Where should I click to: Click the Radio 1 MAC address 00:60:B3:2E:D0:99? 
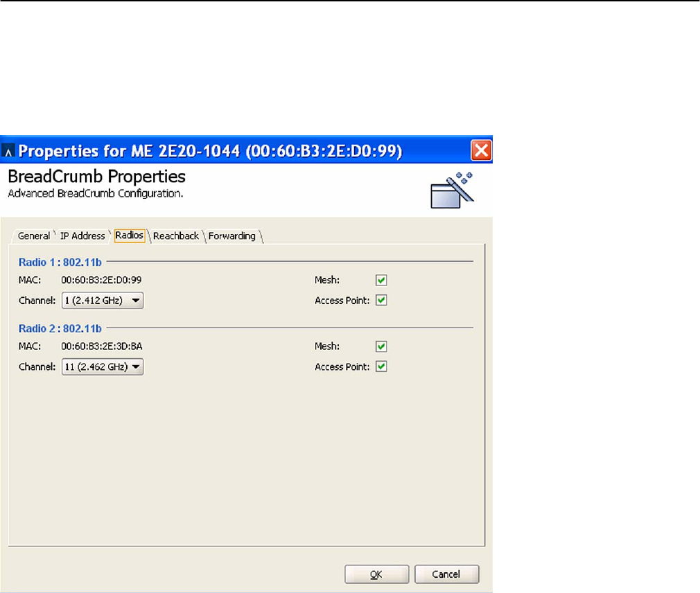click(x=101, y=280)
